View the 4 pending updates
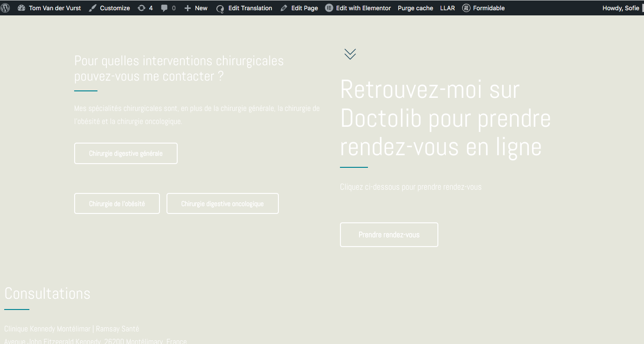Screen dimensions: 644x344 145,8
